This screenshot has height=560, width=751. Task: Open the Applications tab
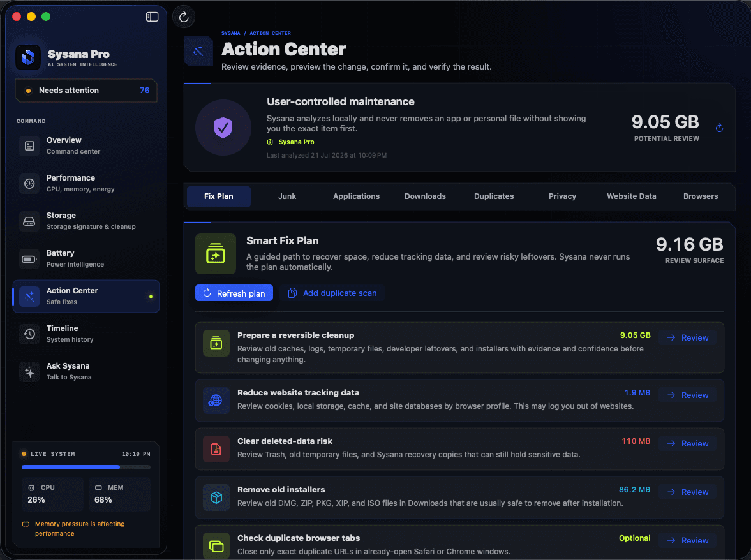point(356,196)
